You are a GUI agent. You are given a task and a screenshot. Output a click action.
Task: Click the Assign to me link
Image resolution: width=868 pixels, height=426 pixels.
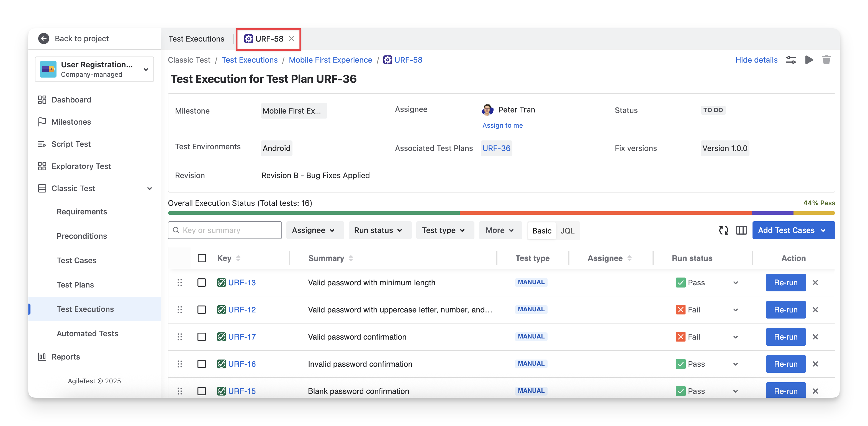tap(502, 125)
